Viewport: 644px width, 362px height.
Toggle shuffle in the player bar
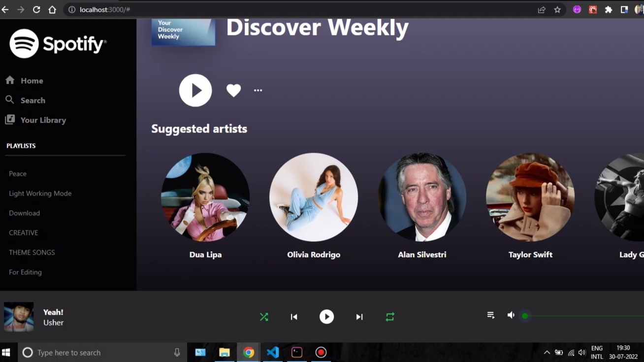(x=264, y=317)
